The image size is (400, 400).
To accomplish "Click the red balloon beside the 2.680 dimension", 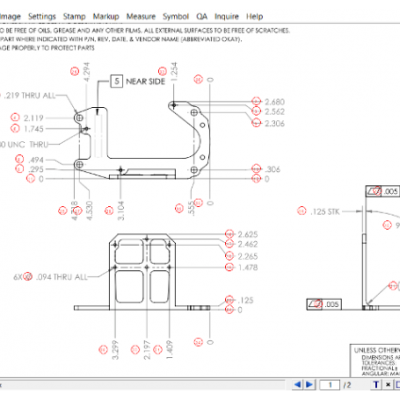I will (x=256, y=101).
